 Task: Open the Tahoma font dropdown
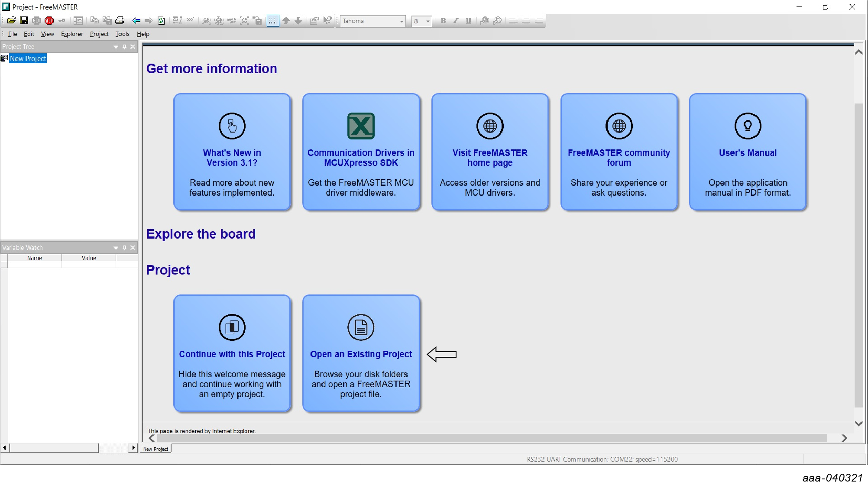pyautogui.click(x=402, y=21)
